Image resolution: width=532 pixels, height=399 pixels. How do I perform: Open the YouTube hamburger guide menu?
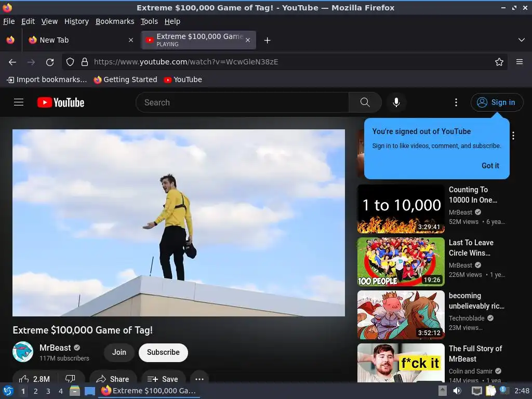click(x=19, y=102)
